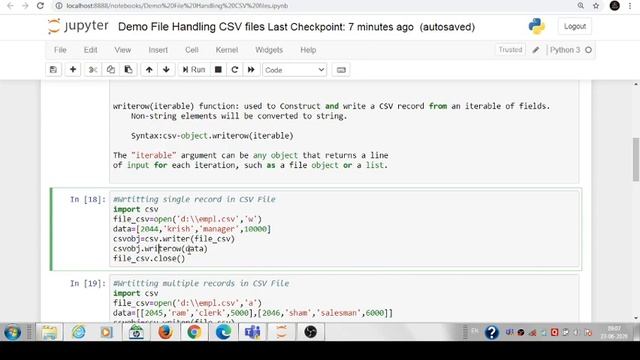Interrupt the kernel with stop icon

tap(218, 70)
